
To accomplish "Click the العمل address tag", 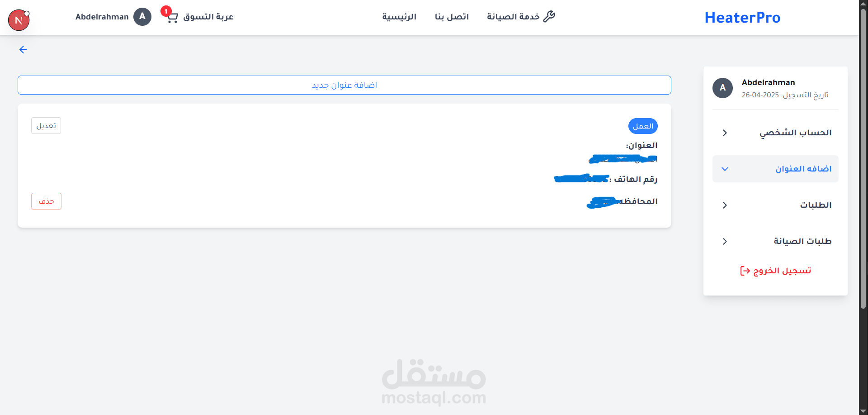I will coord(643,126).
